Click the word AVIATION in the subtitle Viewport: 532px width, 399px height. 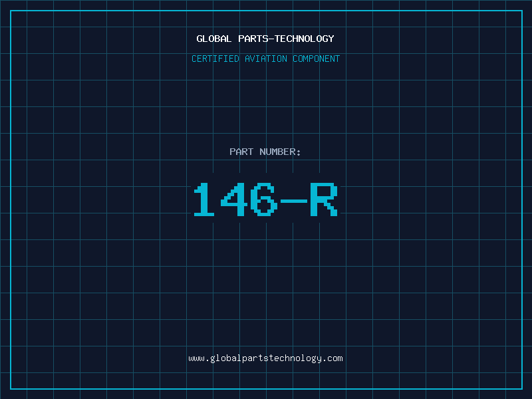coord(265,59)
